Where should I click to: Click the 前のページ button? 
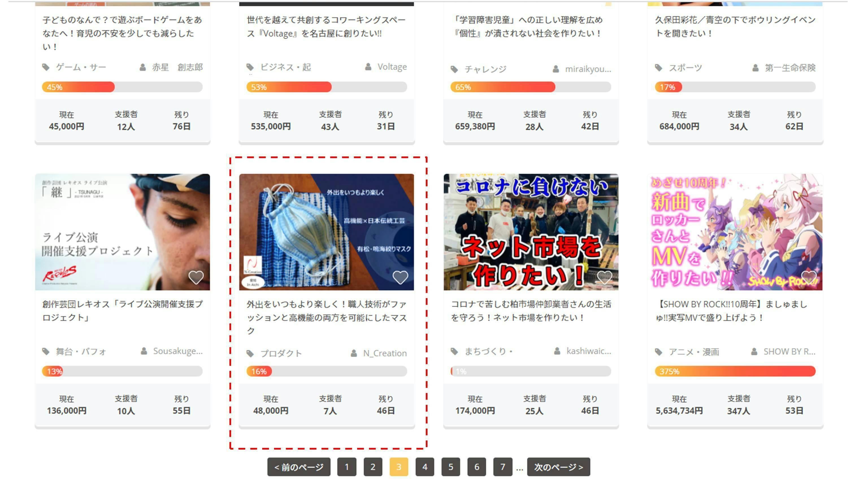click(x=299, y=467)
